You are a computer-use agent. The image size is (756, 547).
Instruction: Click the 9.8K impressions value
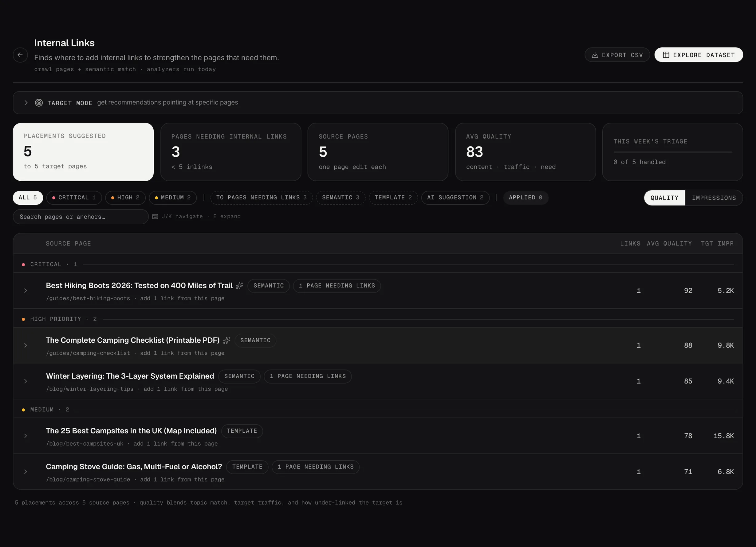tap(726, 345)
